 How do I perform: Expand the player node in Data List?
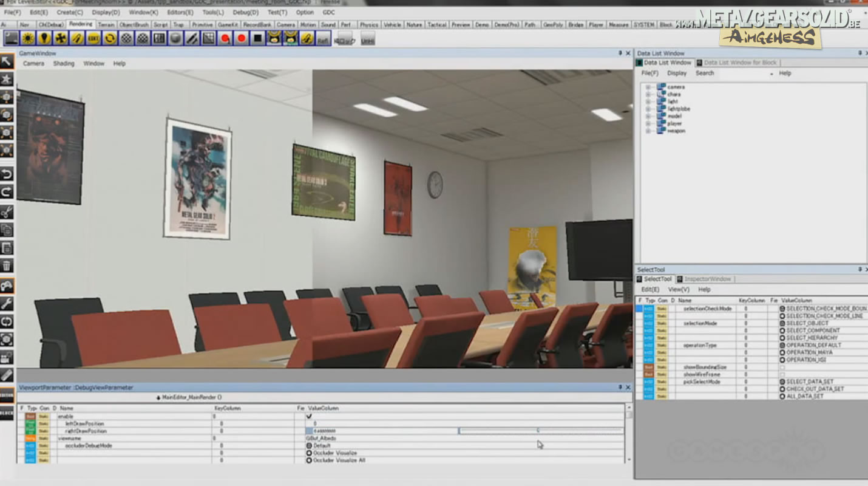click(648, 123)
